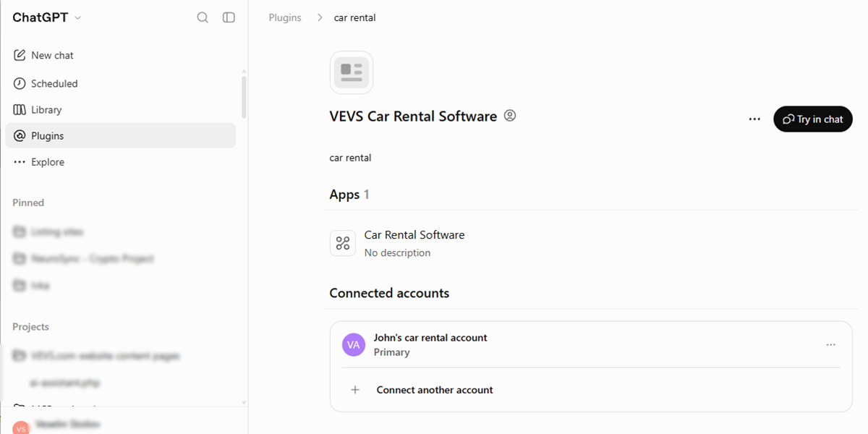This screenshot has width=868, height=434.
Task: Open the ChatGPT model dropdown
Action: point(46,17)
